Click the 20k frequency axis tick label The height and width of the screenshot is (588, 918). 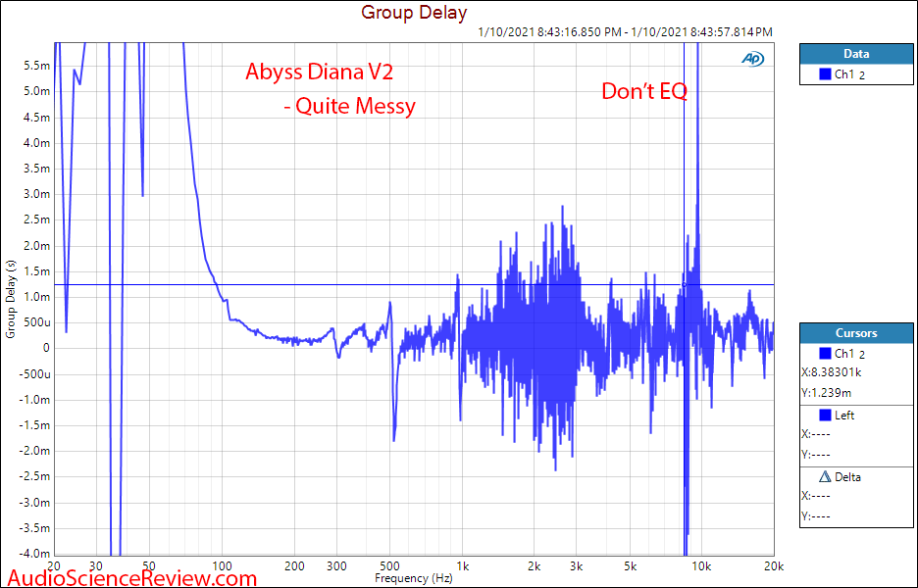(x=774, y=565)
